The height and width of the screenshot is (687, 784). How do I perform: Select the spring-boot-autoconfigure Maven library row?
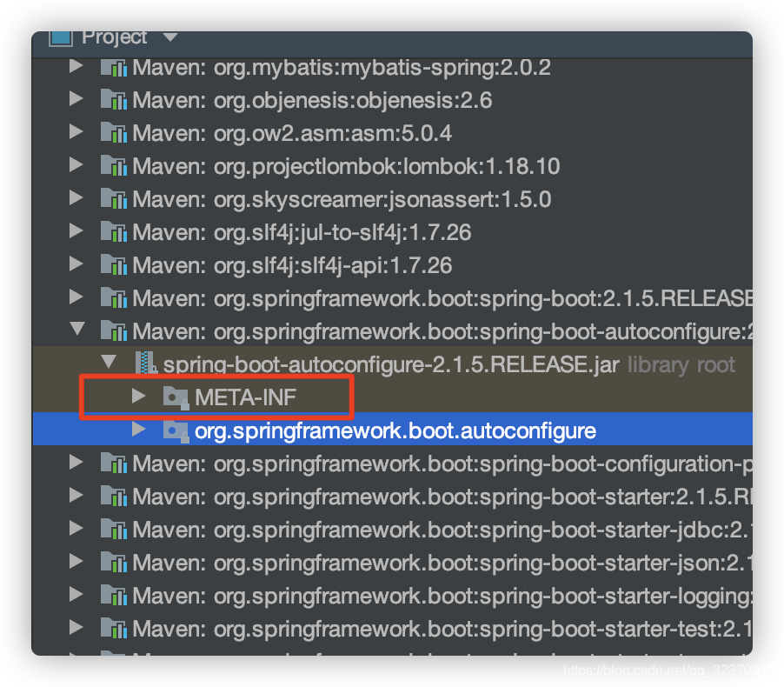click(x=393, y=331)
